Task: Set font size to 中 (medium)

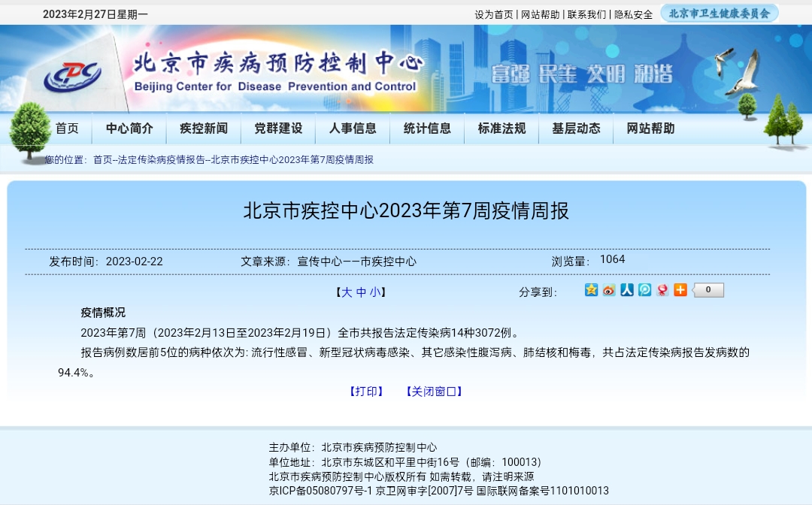Action: [x=361, y=292]
